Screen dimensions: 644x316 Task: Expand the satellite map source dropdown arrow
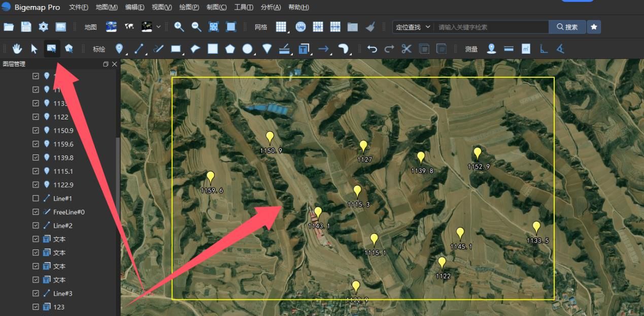(x=158, y=27)
